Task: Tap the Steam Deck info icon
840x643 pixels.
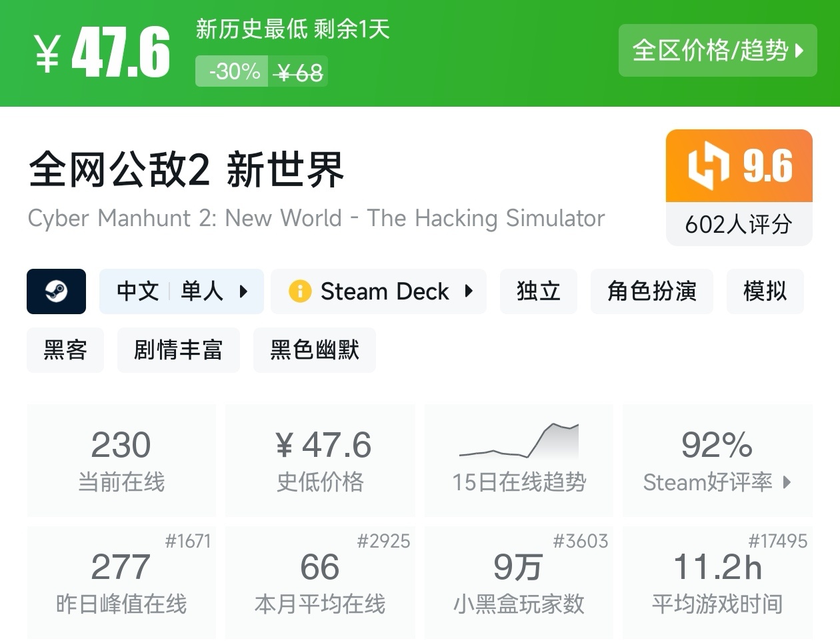Action: pos(300,291)
